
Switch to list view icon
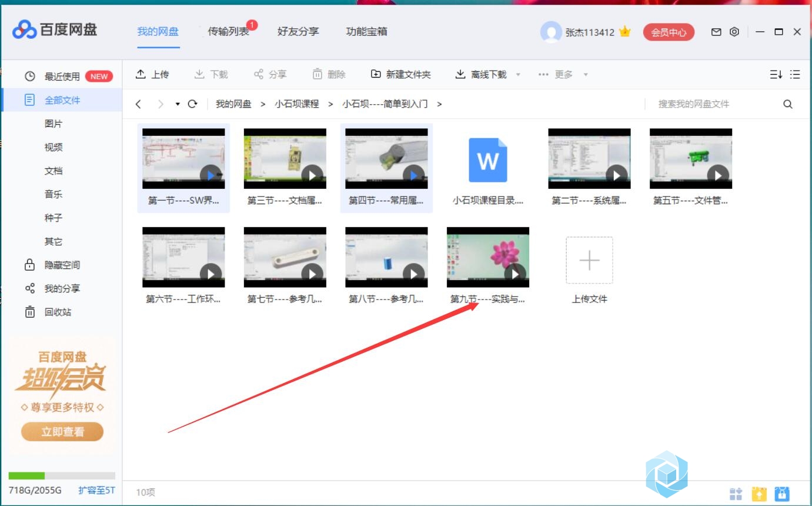(795, 74)
